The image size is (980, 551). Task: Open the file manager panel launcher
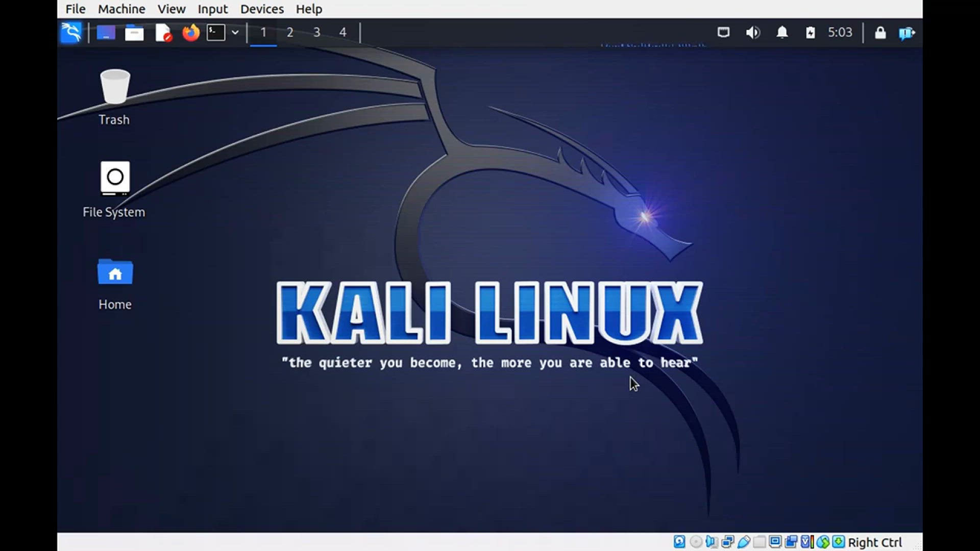tap(134, 33)
